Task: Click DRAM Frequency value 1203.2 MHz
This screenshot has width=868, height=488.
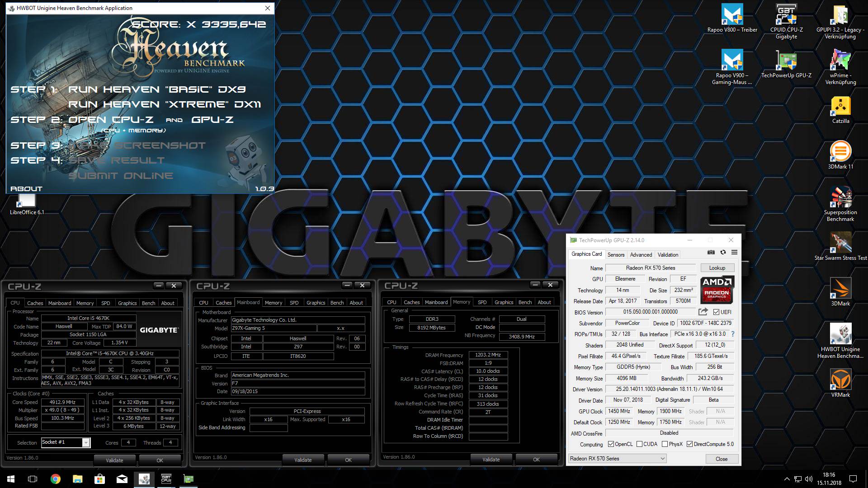Action: point(488,355)
